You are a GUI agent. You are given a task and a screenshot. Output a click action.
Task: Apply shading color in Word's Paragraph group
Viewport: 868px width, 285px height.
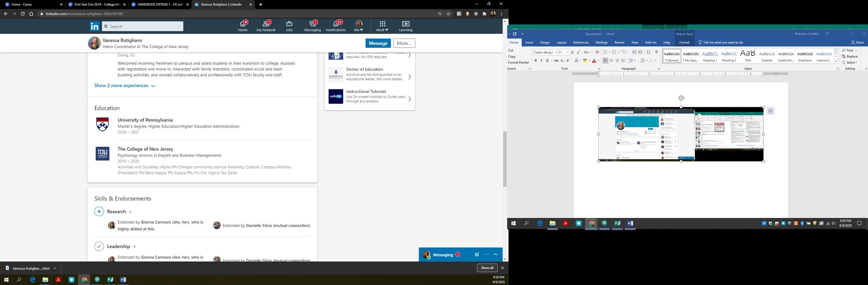coord(642,60)
